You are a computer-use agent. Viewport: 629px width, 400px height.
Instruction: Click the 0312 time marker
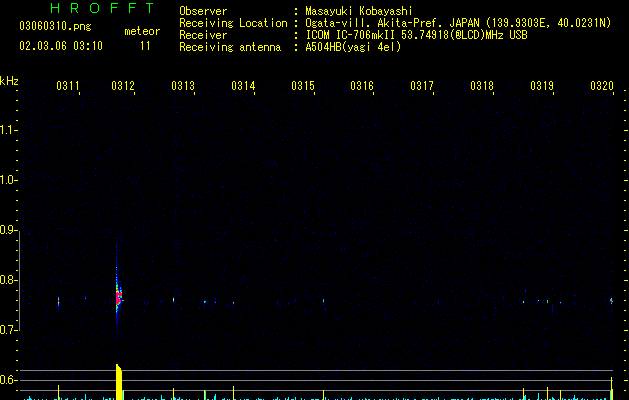123,85
